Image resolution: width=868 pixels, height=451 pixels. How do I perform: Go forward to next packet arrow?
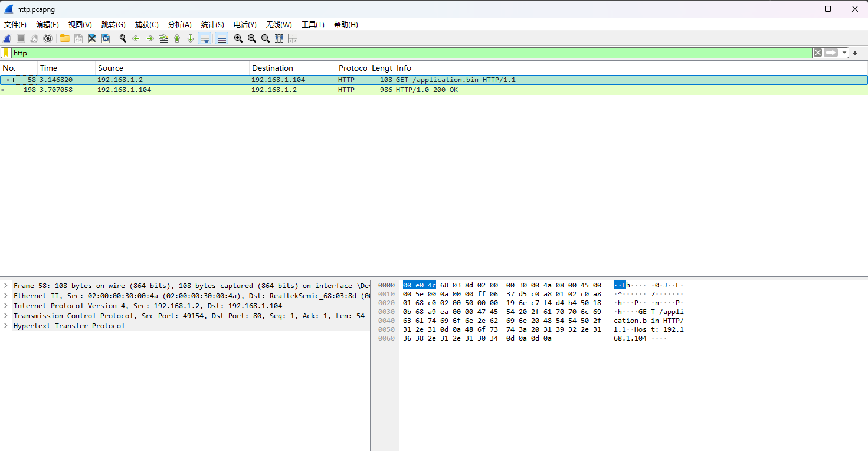(149, 38)
